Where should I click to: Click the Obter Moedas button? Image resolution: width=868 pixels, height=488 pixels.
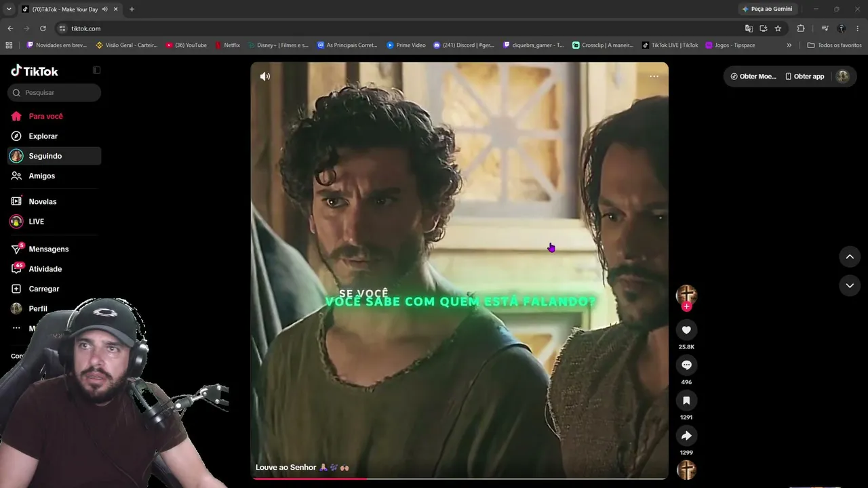pyautogui.click(x=753, y=77)
